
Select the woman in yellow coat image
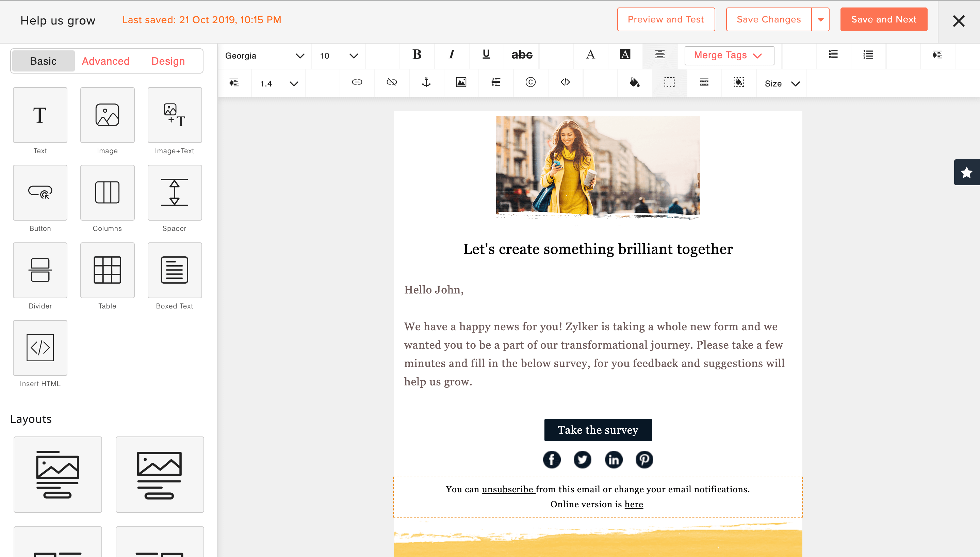[x=598, y=168]
